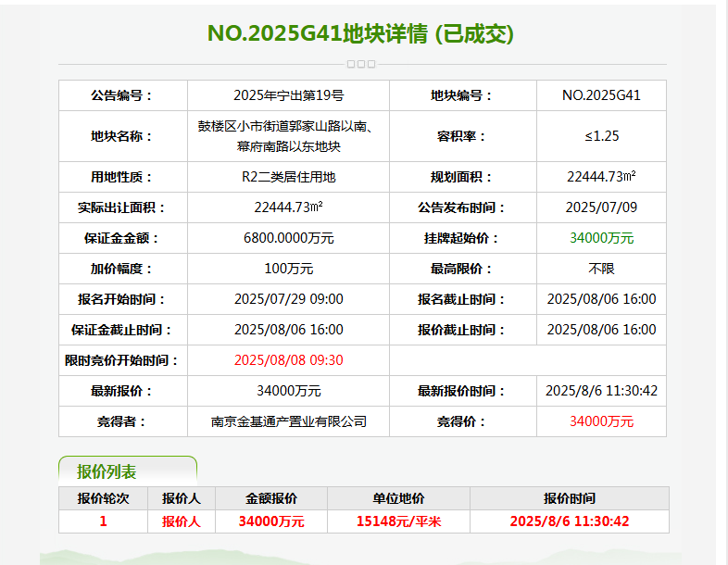Click the page title NO.2025G41地块详情
The height and width of the screenshot is (565, 728).
[360, 33]
